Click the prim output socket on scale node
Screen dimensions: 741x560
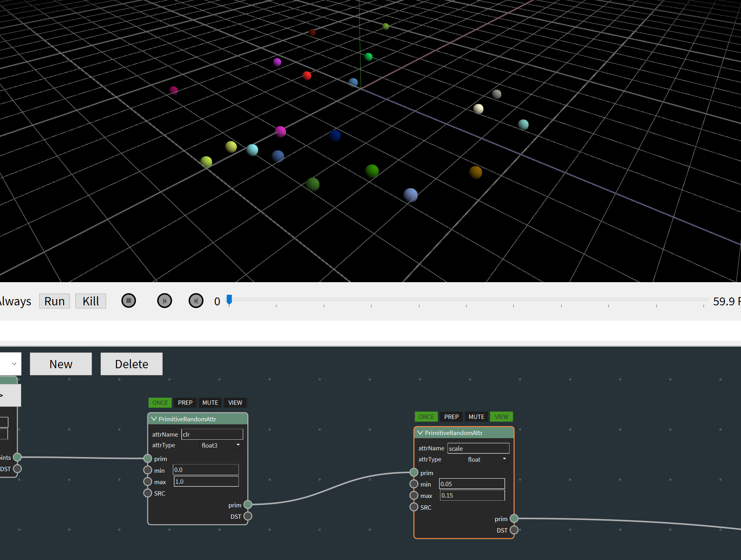[514, 518]
